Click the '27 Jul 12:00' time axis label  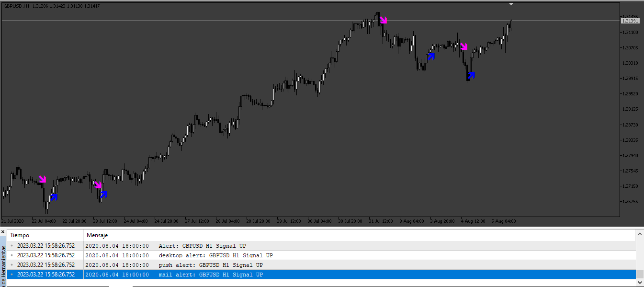[x=197, y=221]
